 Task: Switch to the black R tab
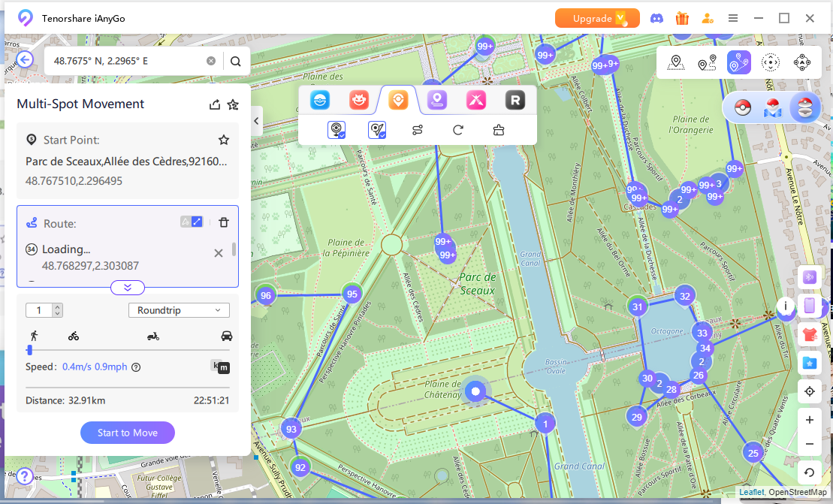point(515,100)
